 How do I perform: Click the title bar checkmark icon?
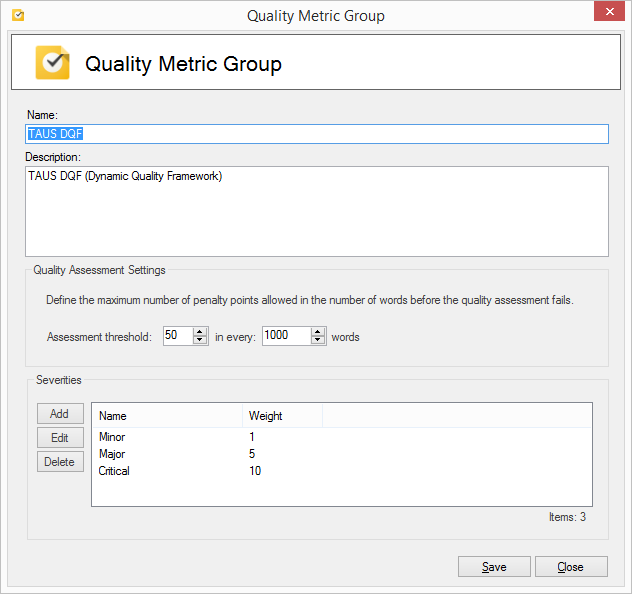(18, 15)
